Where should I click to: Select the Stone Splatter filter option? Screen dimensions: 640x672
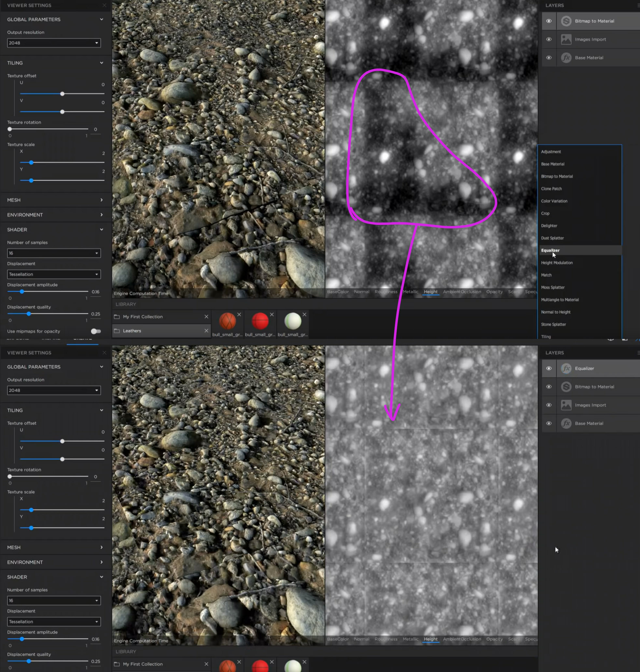pos(553,324)
